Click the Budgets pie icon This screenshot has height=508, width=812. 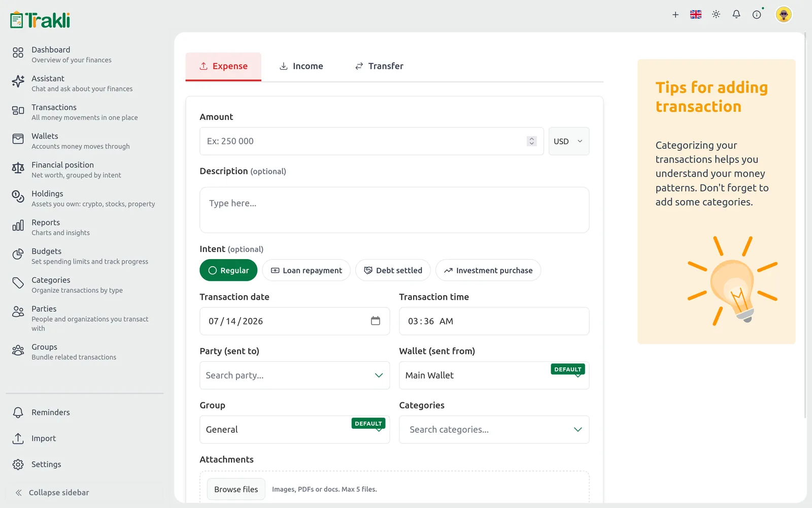(x=18, y=254)
